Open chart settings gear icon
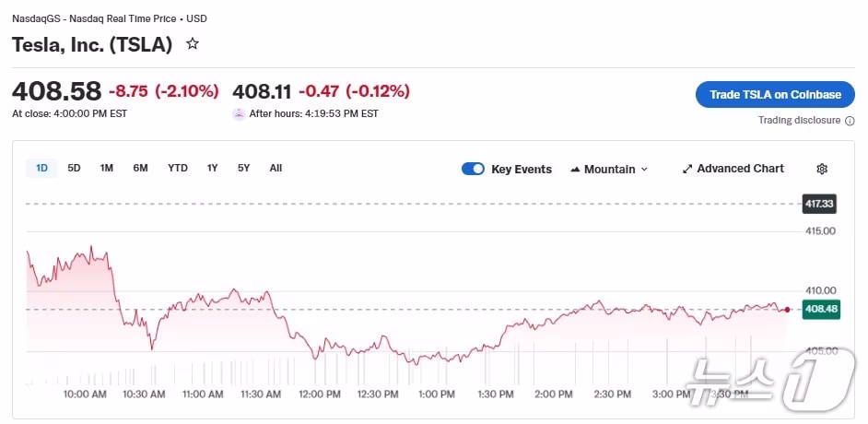The height and width of the screenshot is (424, 868). (x=822, y=169)
